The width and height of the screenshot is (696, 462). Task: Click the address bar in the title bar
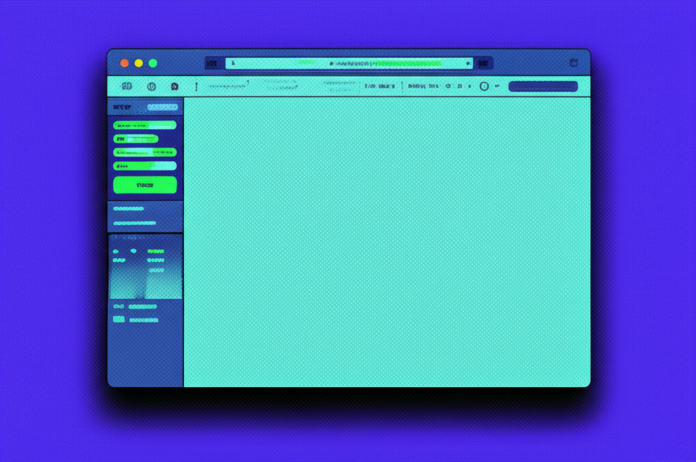pos(349,63)
